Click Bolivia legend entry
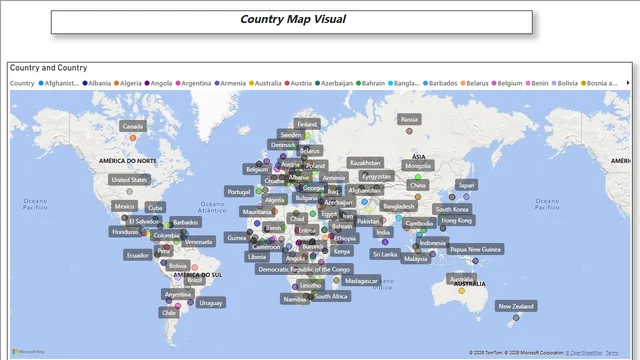The image size is (640, 360). 564,83
